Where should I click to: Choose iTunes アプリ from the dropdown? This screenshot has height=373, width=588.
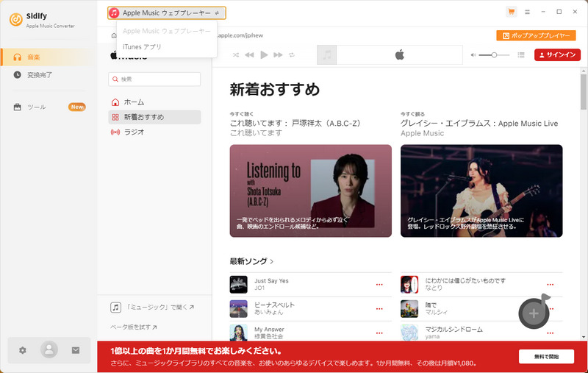coord(167,46)
